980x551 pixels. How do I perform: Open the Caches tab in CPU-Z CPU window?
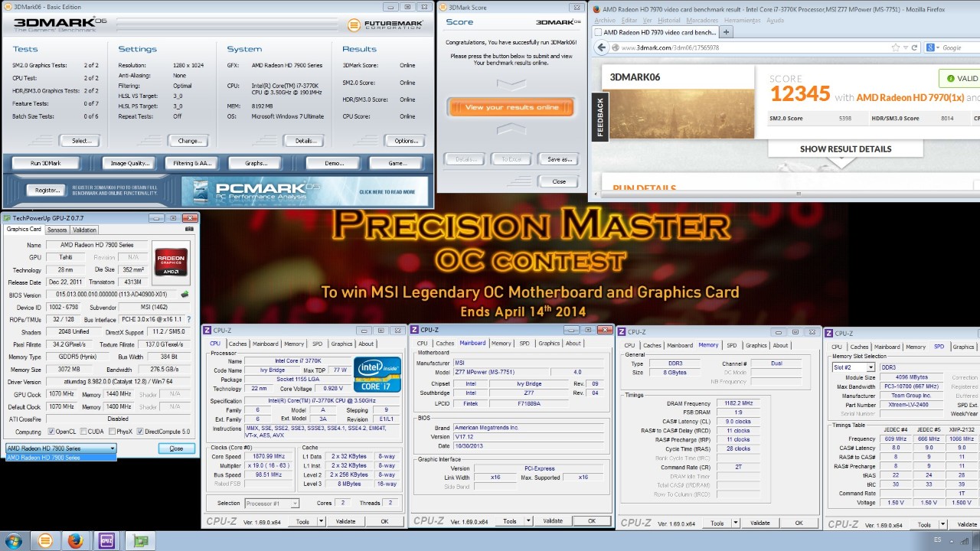coord(238,344)
